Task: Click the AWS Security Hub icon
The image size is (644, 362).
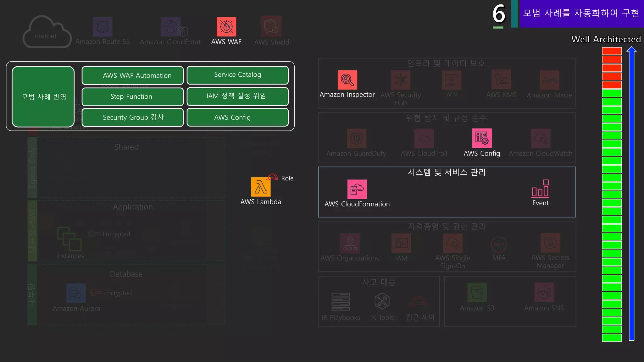Action: point(400,80)
